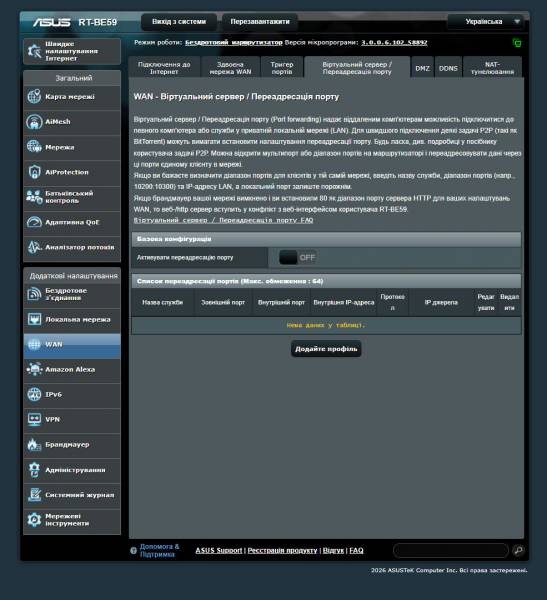Click the Системний журнал log icon
Screen dimensions: 547x600
[x=34, y=495]
